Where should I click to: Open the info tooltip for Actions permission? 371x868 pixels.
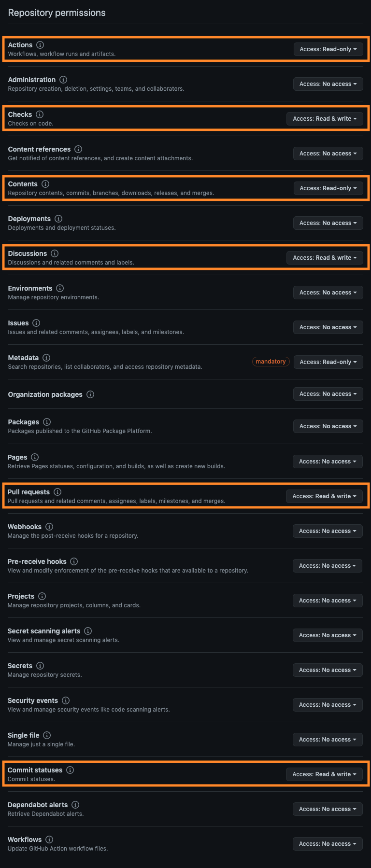(40, 45)
